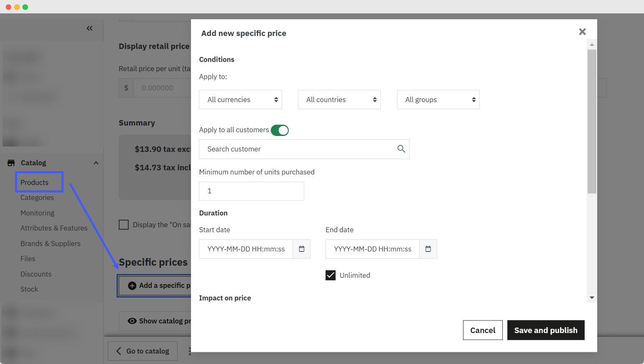This screenshot has height=364, width=644.
Task: Open the End date calendar picker
Action: pos(428,249)
